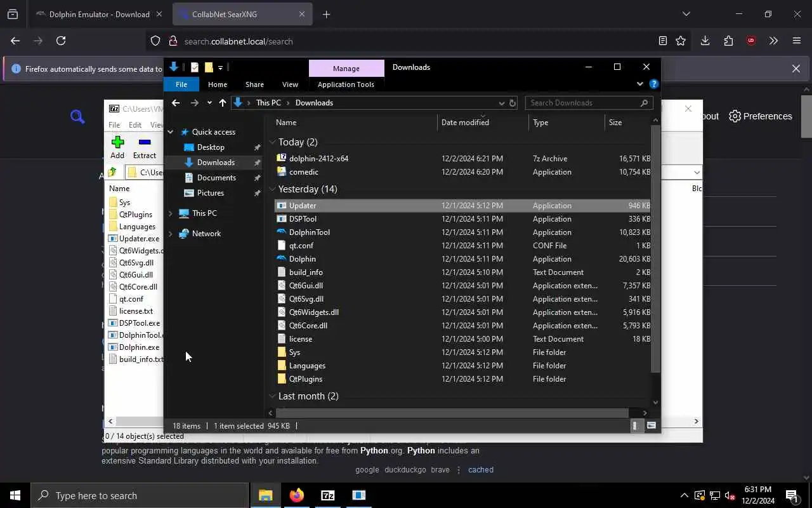Select Dolphin.exe in the 7-Zip list
This screenshot has height=508, width=812.
[x=139, y=347]
